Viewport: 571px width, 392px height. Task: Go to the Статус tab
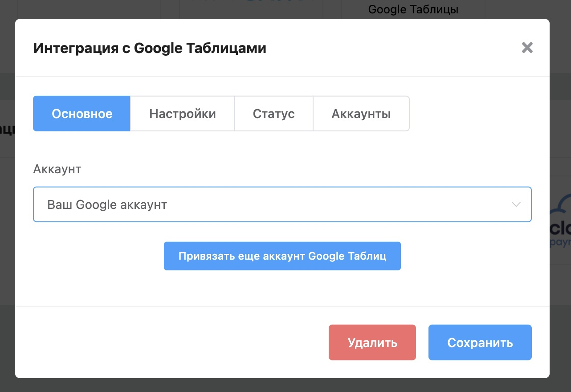coord(273,114)
